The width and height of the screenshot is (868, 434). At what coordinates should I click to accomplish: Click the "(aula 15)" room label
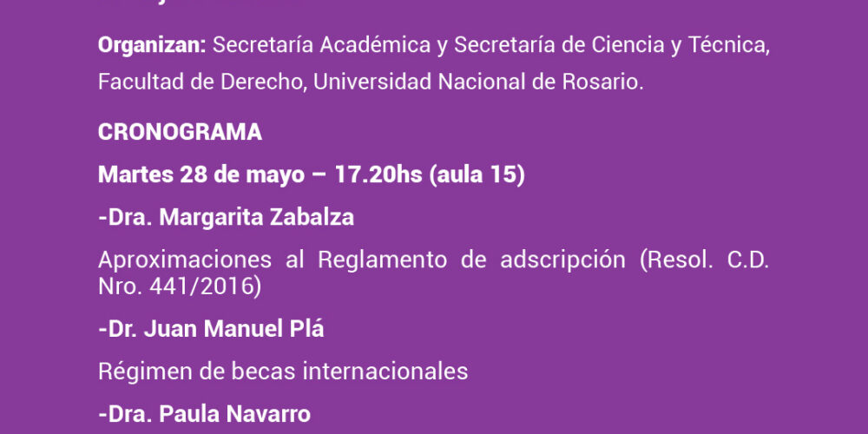tap(477, 175)
